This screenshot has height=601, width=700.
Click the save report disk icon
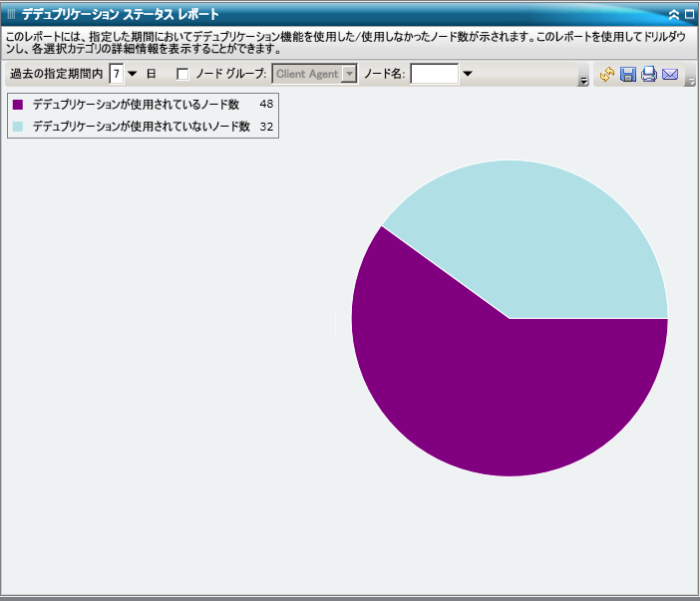[x=628, y=75]
